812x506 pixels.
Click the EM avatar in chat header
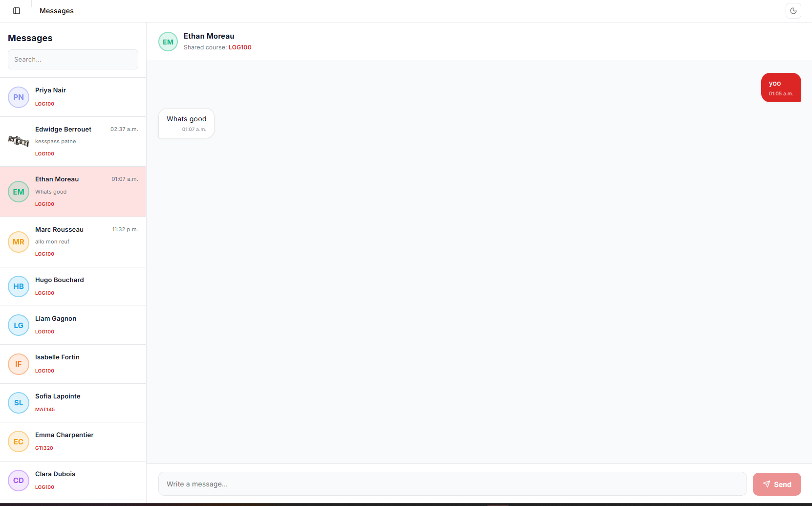tap(168, 42)
